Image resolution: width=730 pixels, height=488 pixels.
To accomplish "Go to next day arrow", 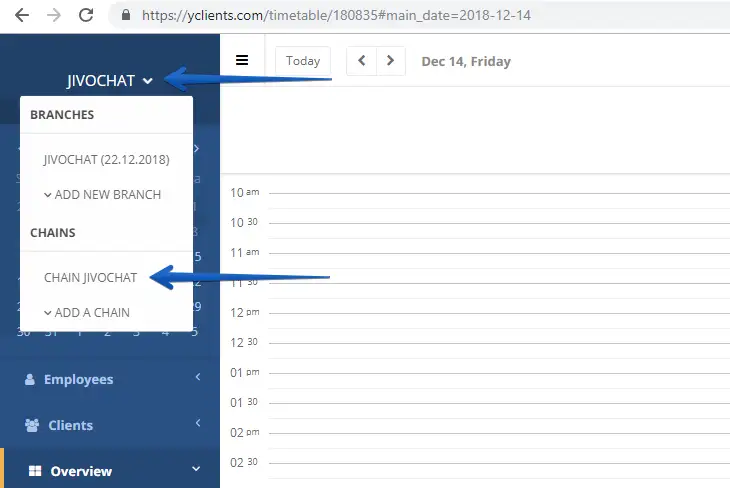I will click(391, 61).
